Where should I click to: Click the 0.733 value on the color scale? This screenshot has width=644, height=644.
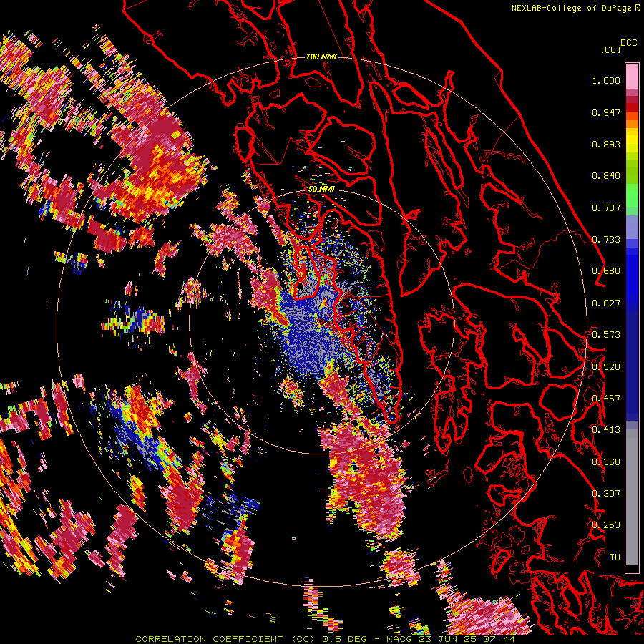pos(606,240)
